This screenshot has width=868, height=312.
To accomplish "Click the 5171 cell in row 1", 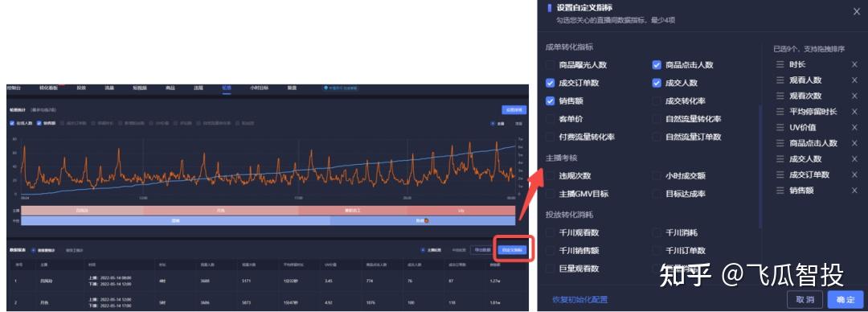I will 247,281.
